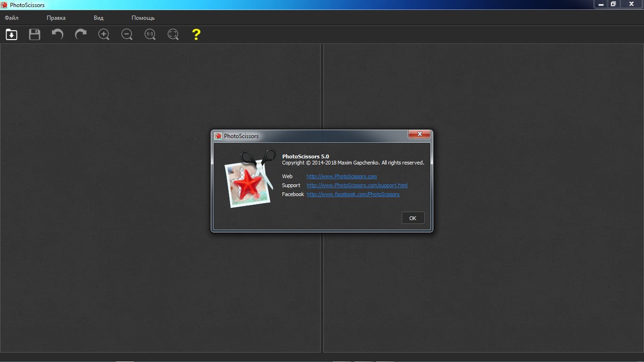This screenshot has height=362, width=644.
Task: Open the Вид menu
Action: pyautogui.click(x=99, y=18)
